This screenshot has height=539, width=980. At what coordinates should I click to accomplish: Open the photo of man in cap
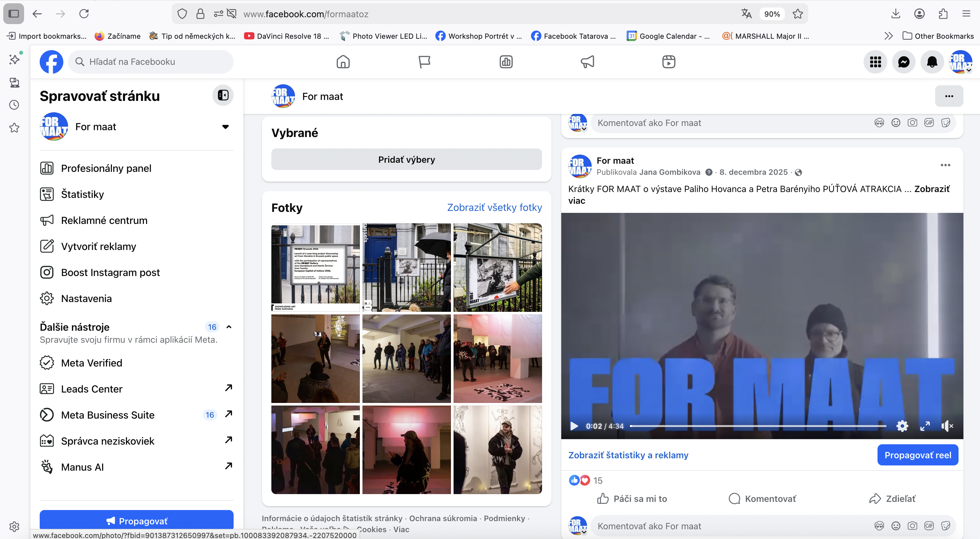coord(497,450)
